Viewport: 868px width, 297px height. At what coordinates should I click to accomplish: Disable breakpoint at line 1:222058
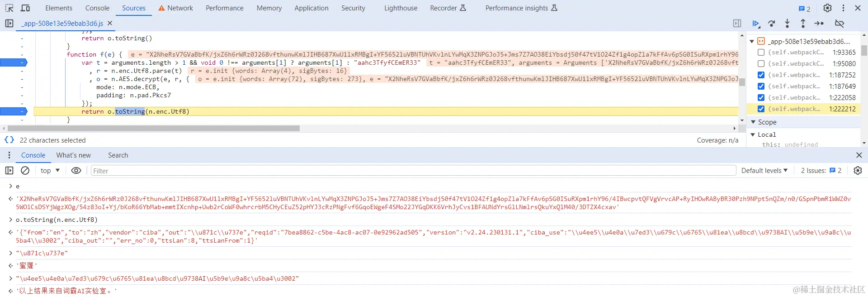pos(761,98)
